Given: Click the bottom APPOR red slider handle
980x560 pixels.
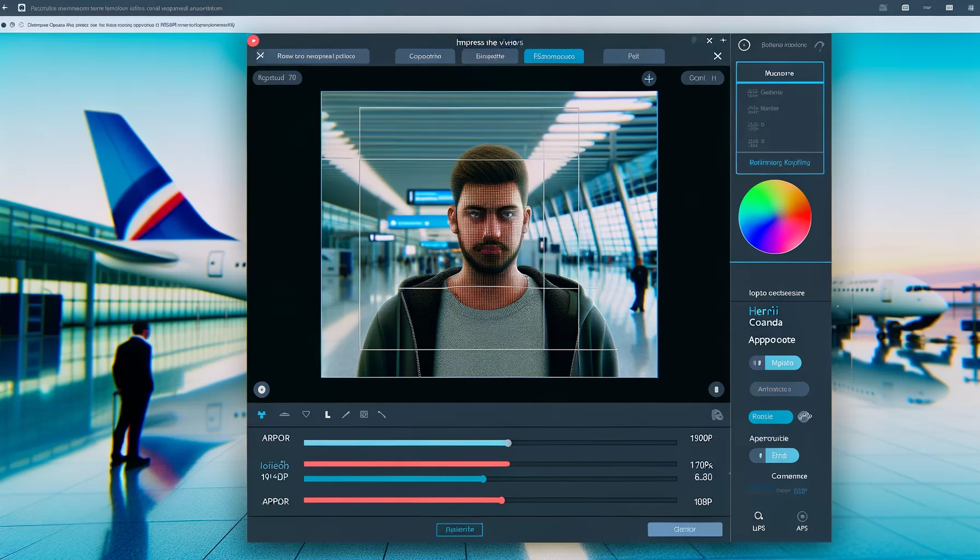Looking at the screenshot, I should [501, 500].
